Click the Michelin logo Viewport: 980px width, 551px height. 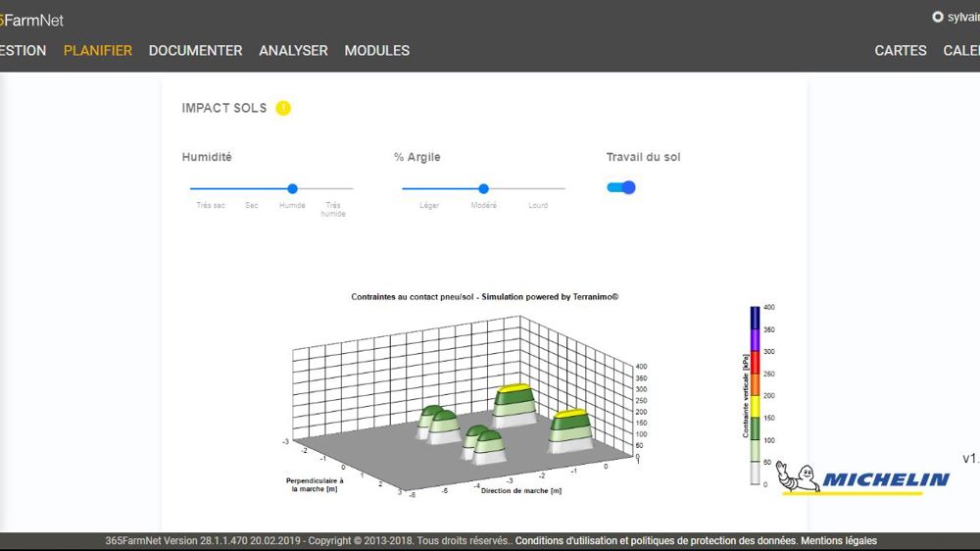click(x=862, y=479)
